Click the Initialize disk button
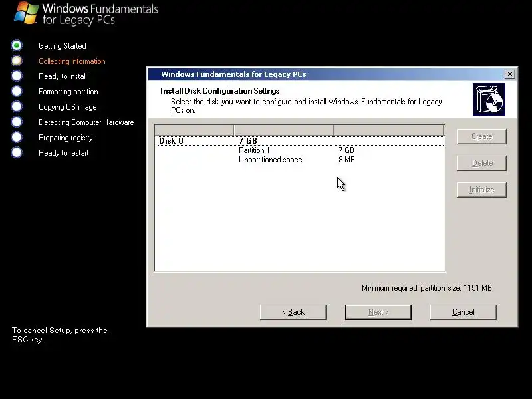Screen dimensions: 532x399 tap(481, 190)
